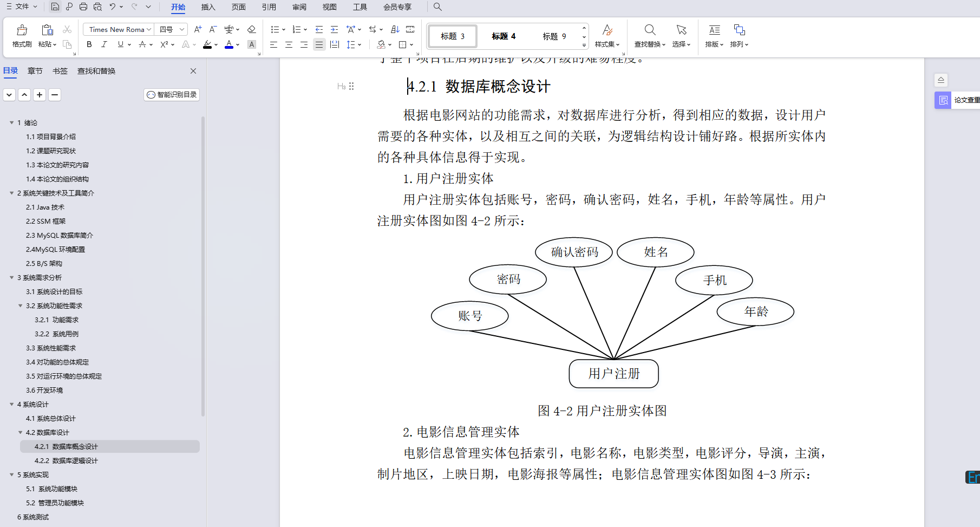Image resolution: width=980 pixels, height=527 pixels.
Task: Click the Undo arrow icon
Action: [112, 6]
